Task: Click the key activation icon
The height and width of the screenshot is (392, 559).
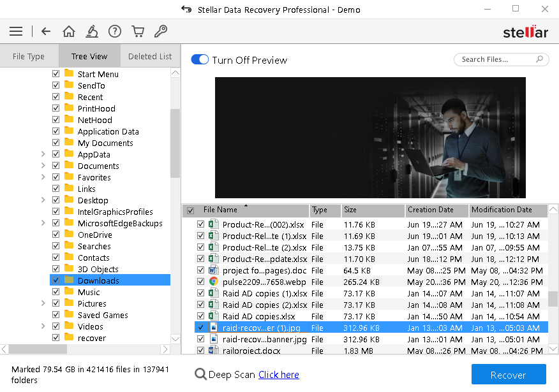Action: coord(161,31)
